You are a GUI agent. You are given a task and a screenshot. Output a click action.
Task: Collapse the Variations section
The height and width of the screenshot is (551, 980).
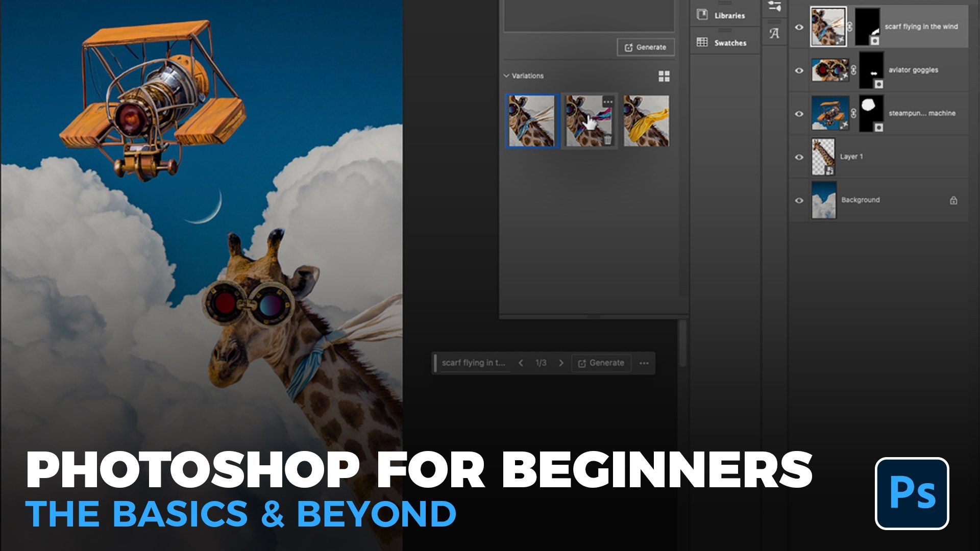tap(506, 76)
